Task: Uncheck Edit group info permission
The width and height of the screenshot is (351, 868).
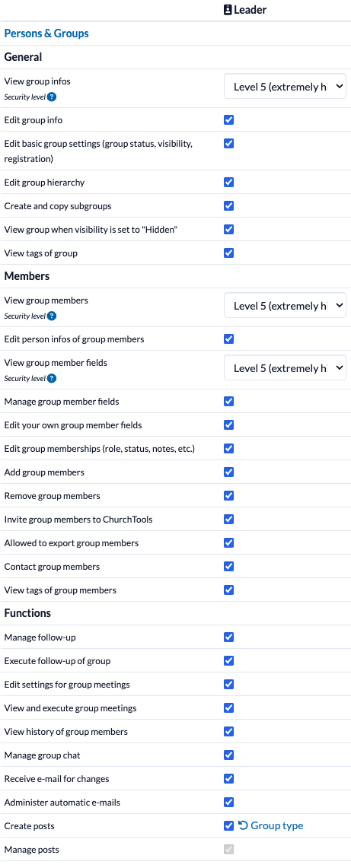Action: pyautogui.click(x=228, y=119)
